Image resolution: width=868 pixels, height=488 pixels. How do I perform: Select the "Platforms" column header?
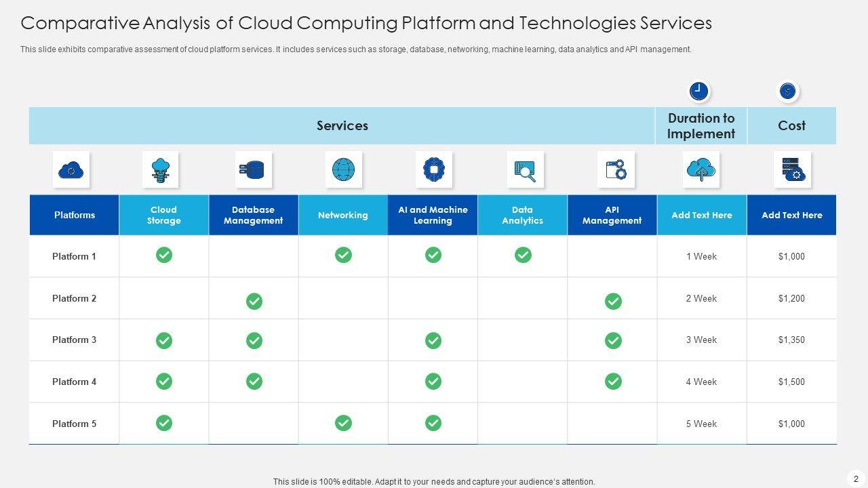click(x=75, y=215)
